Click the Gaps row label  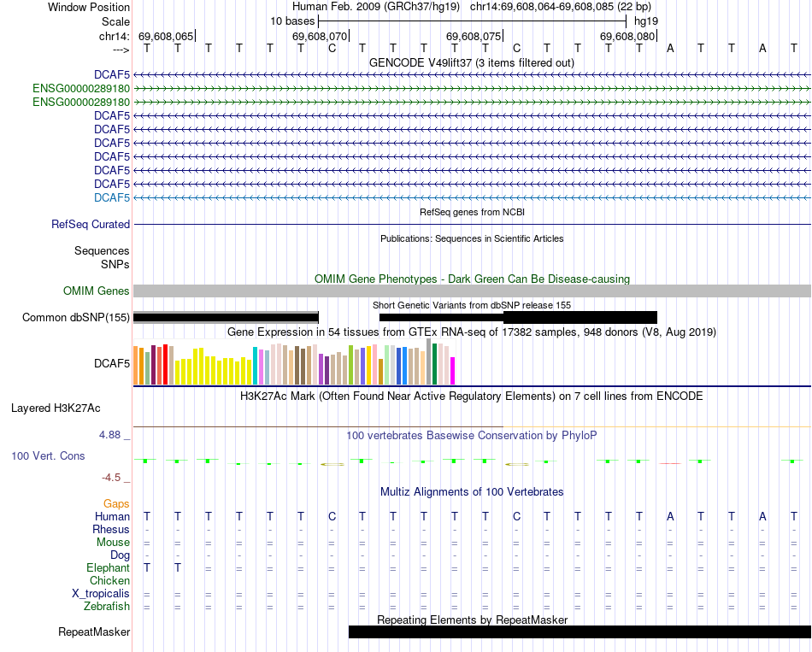(x=116, y=504)
